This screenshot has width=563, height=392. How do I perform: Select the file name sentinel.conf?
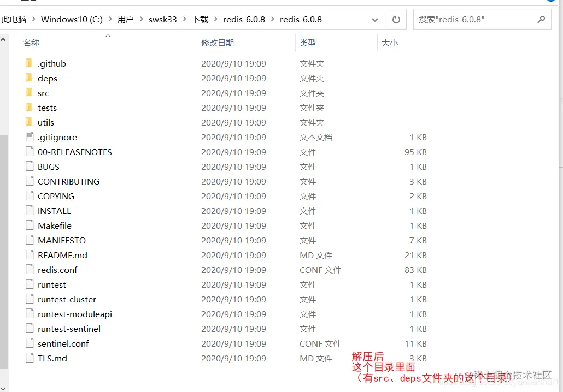coord(63,343)
